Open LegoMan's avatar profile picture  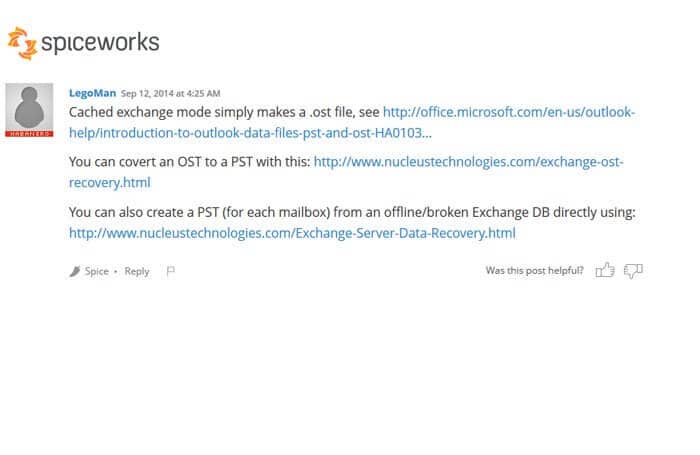[29, 107]
